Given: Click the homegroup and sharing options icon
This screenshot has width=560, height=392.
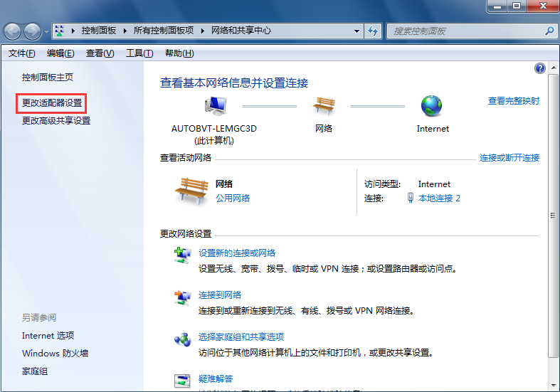Looking at the screenshot, I should click(182, 339).
